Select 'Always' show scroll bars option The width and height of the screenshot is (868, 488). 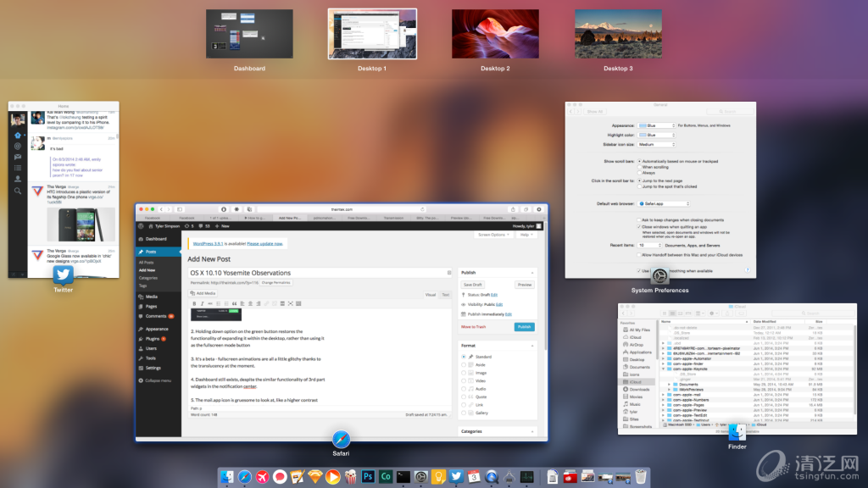pos(640,173)
